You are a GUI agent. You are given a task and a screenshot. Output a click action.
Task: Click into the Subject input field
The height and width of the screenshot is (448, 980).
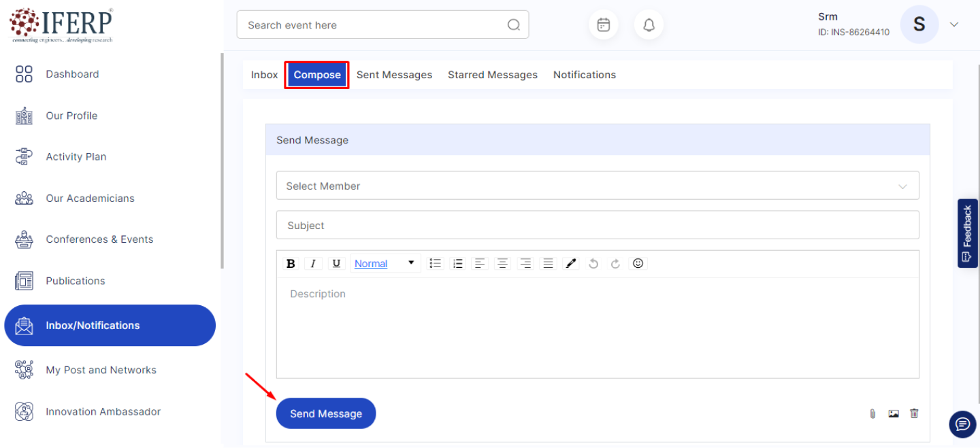[x=597, y=225]
